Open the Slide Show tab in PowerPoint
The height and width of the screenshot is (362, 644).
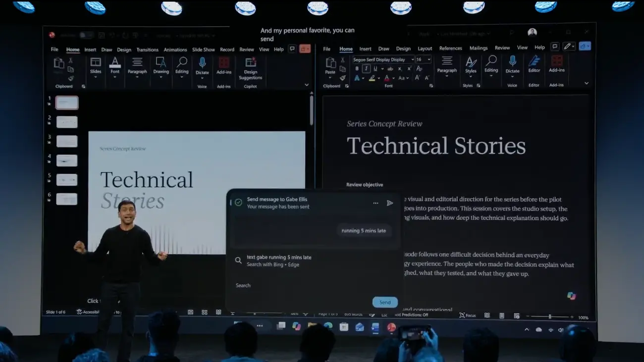pyautogui.click(x=204, y=50)
